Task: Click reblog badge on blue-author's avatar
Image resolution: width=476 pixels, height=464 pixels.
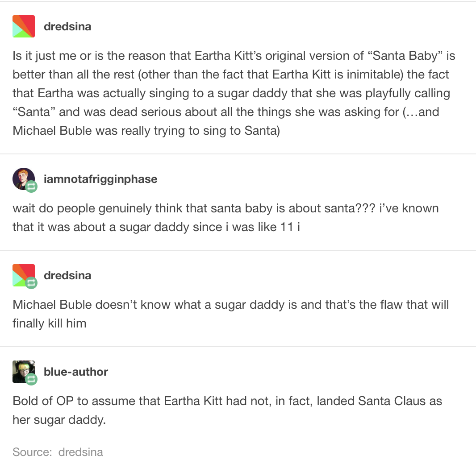Action: coord(31,380)
